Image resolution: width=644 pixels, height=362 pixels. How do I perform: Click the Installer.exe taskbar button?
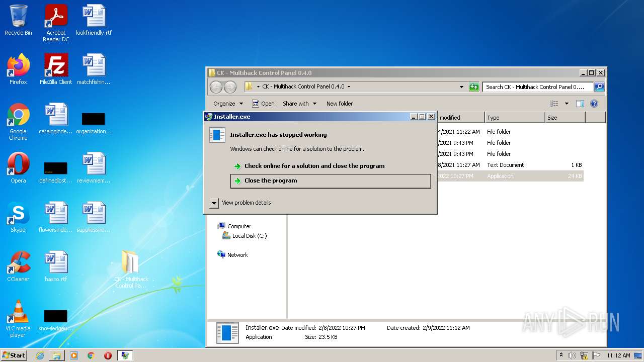point(125,355)
